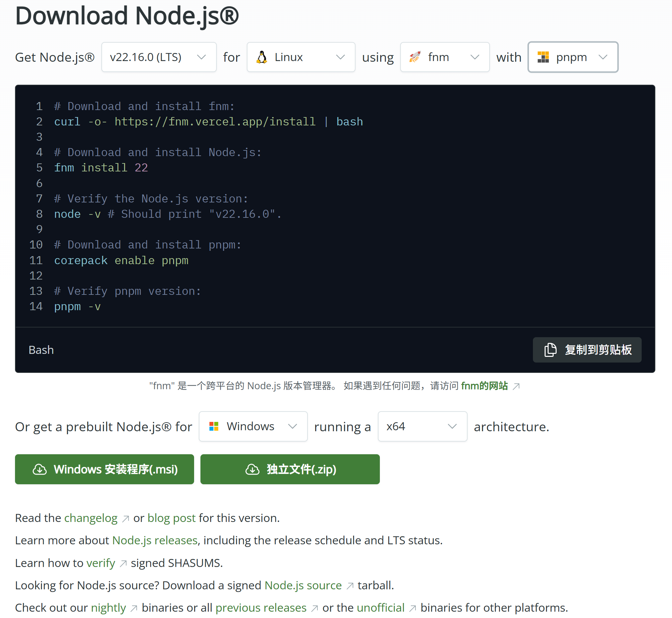
Task: Open the Node.js version dropdown v22.16.0 (LTS)
Action: (159, 57)
